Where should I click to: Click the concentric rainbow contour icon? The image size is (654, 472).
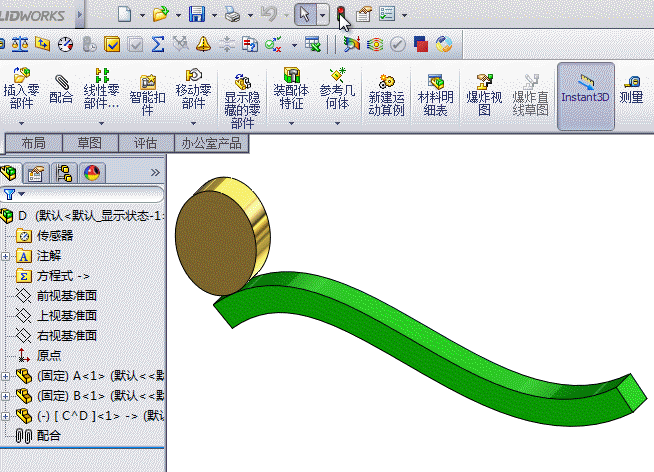[375, 44]
